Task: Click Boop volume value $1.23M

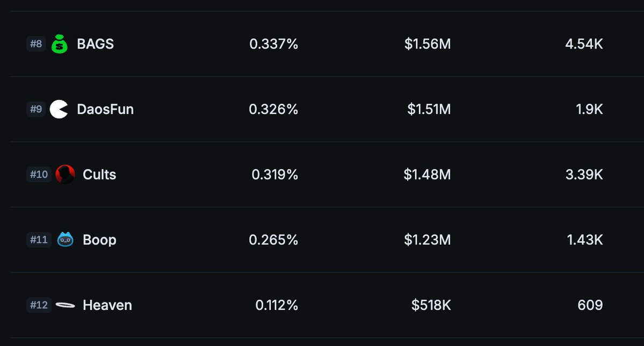Action: [427, 240]
